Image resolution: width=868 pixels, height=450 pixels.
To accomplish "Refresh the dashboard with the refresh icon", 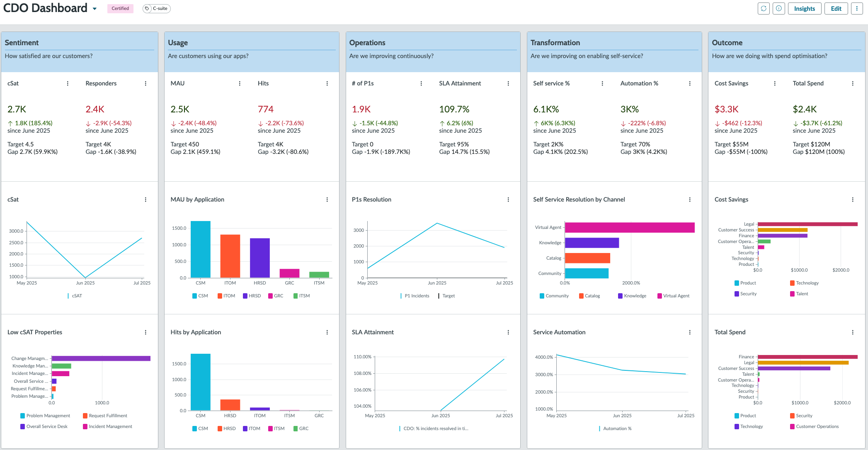I will pyautogui.click(x=764, y=8).
